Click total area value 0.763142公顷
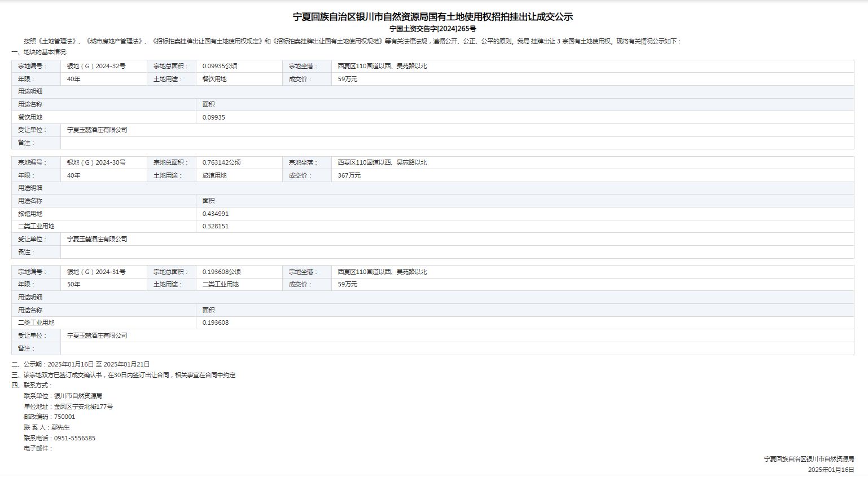Image resolution: width=868 pixels, height=477 pixels. pos(222,162)
